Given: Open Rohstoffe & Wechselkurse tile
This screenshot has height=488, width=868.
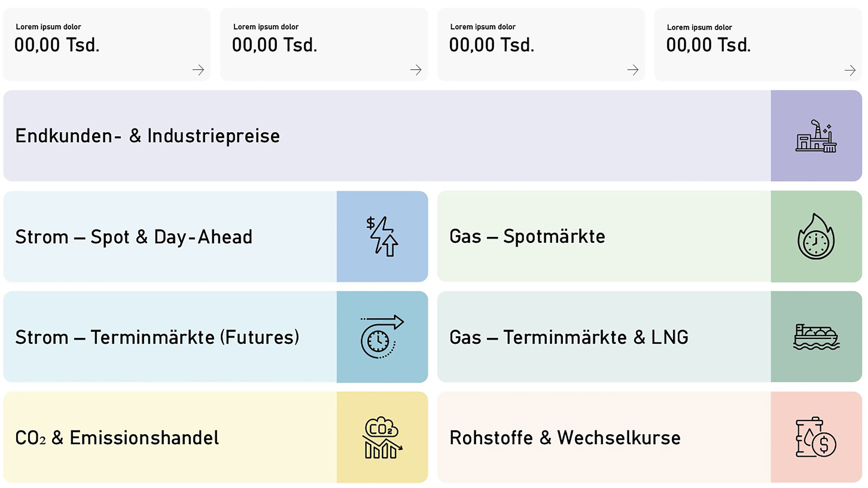Looking at the screenshot, I should point(565,438).
